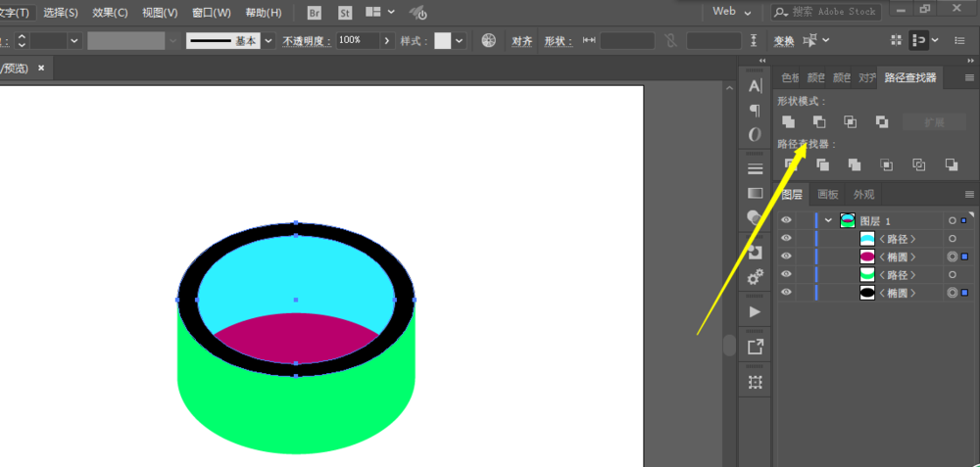Click the 样式 graphic style swatch
Viewport: 980px width, 467px height.
click(443, 41)
